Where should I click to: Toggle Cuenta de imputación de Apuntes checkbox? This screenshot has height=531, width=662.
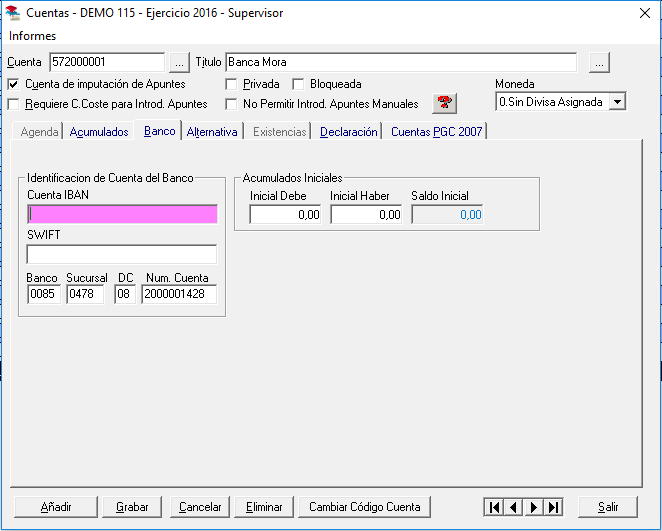coord(13,84)
